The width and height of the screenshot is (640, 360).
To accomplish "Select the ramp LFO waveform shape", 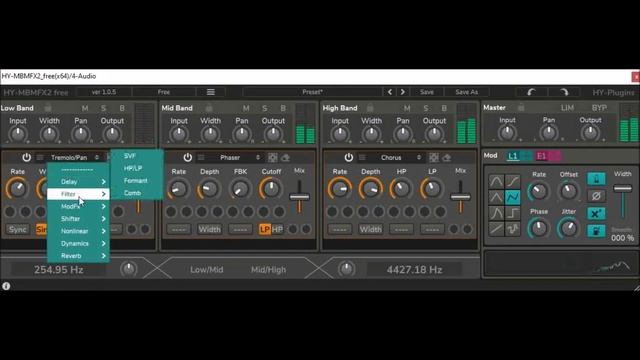I will click(x=496, y=229).
